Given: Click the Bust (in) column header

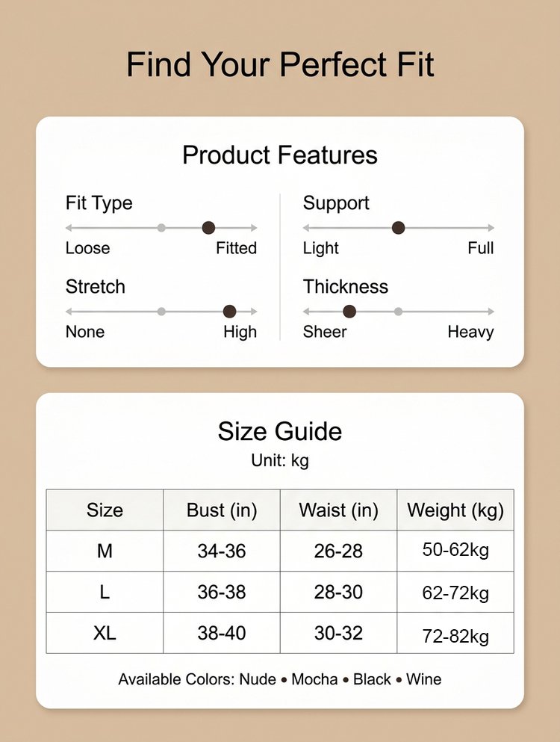Looking at the screenshot, I should [222, 510].
